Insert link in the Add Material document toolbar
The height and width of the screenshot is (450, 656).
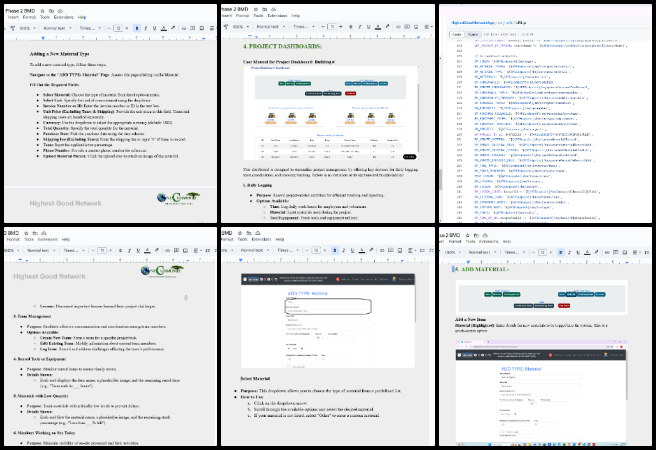[x=607, y=252]
